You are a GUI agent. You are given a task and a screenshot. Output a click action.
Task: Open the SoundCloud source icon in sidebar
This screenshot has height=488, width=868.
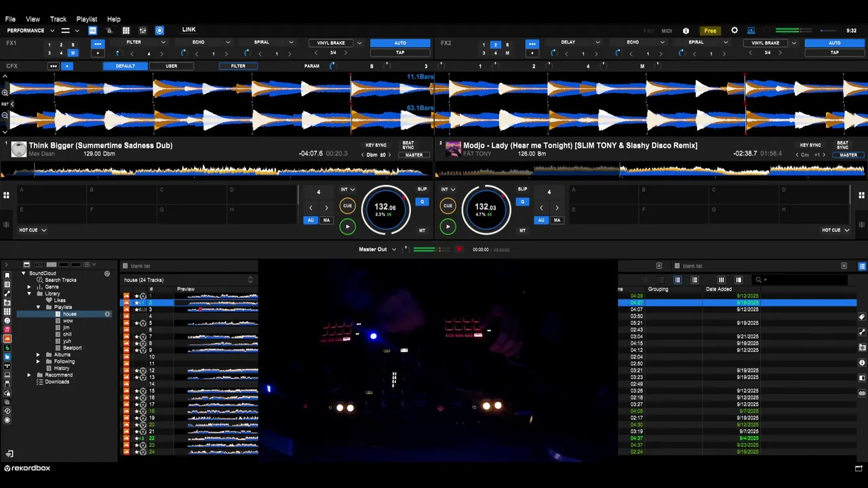pyautogui.click(x=7, y=338)
